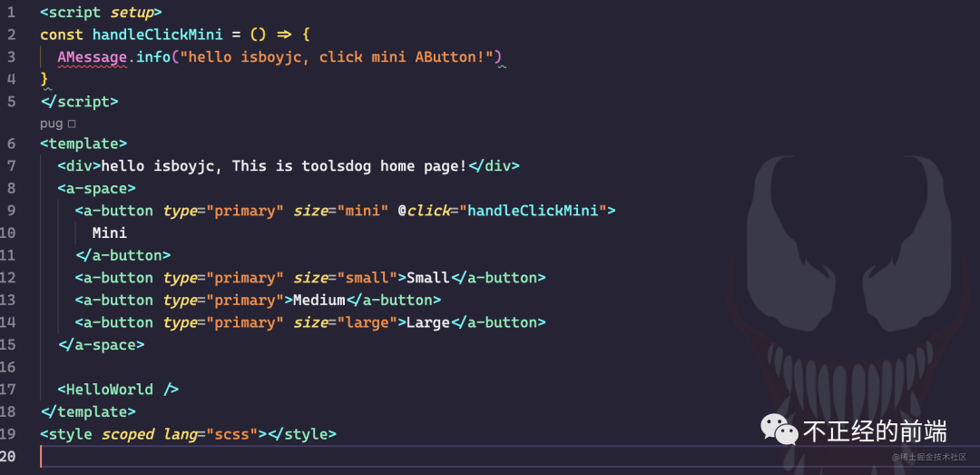This screenshot has height=475, width=980.
Task: Click size value "large" on line 14
Action: tap(367, 323)
